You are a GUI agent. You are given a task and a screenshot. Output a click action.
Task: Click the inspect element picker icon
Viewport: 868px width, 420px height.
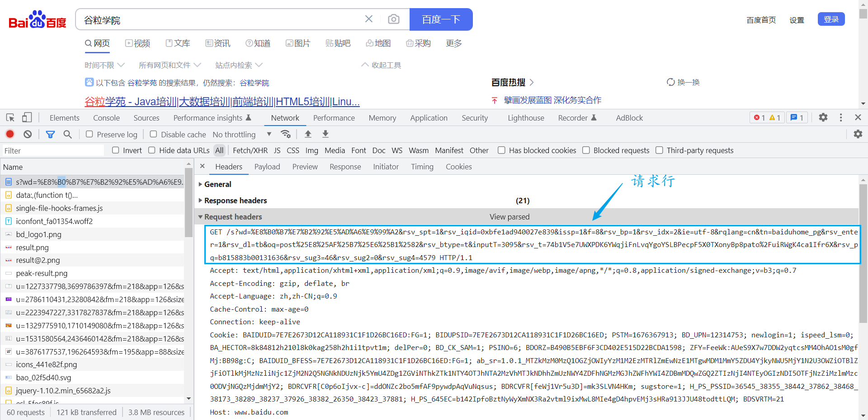[10, 118]
